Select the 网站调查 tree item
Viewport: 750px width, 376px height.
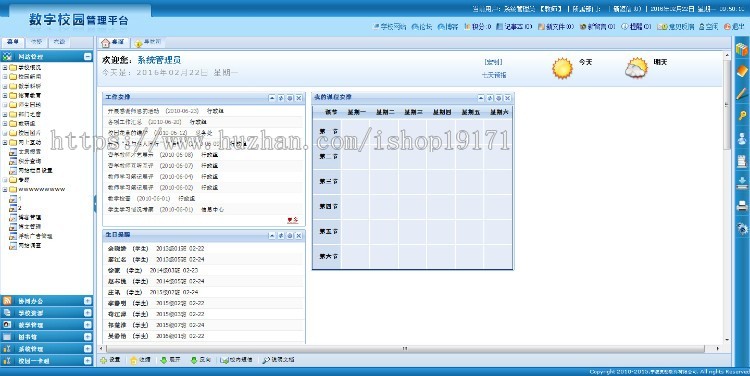pos(30,245)
